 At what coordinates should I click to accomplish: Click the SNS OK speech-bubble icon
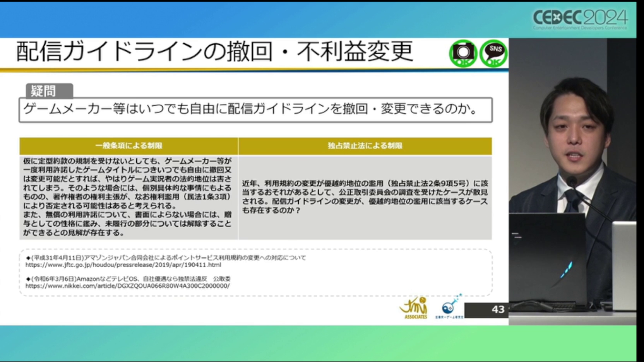pyautogui.click(x=493, y=53)
